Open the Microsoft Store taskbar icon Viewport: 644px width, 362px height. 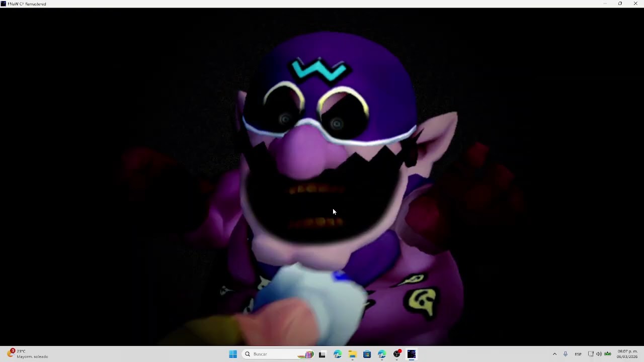[367, 354]
